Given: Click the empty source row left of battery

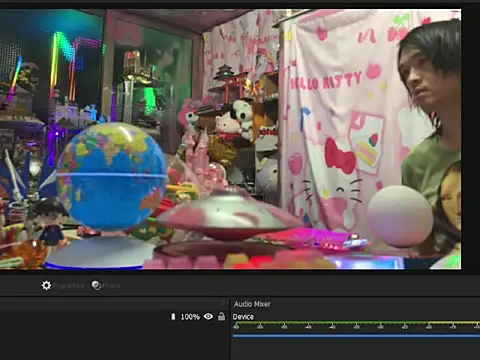Looking at the screenshot, I should 85,317.
